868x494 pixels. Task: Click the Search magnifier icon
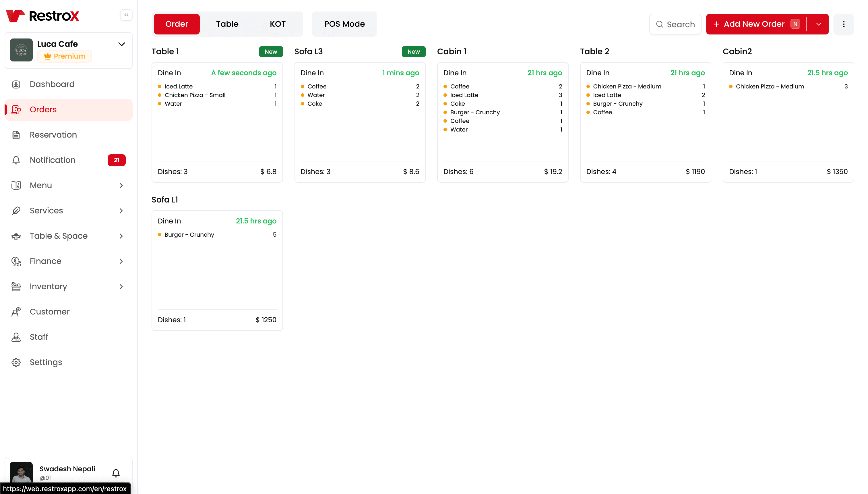[660, 24]
